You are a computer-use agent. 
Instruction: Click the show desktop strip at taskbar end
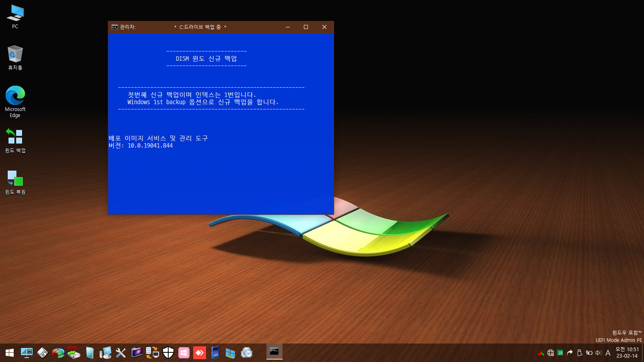(643, 353)
